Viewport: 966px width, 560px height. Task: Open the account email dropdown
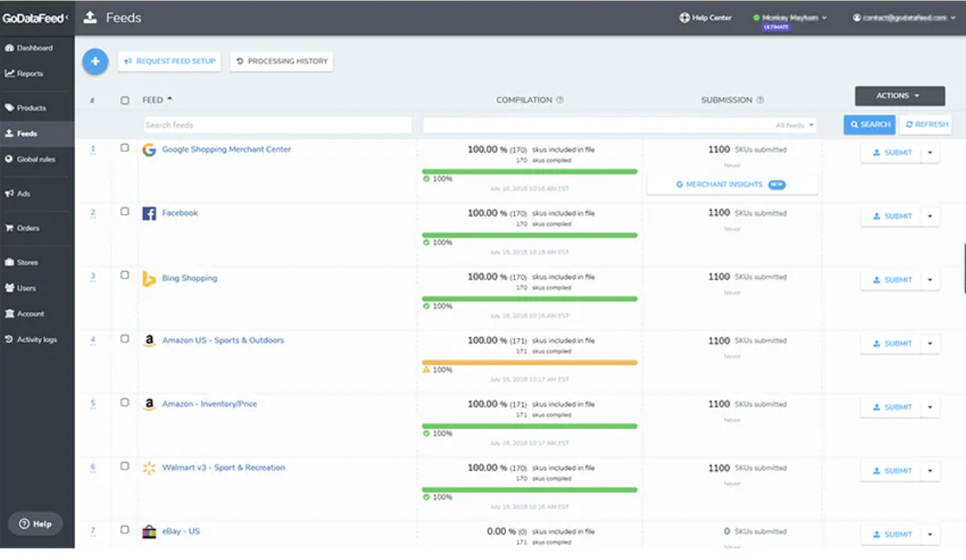904,17
